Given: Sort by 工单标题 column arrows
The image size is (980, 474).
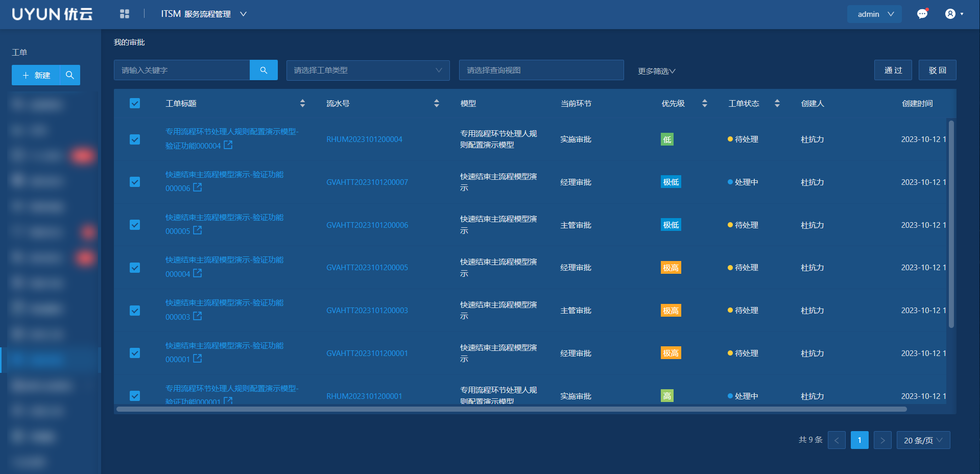Looking at the screenshot, I should (x=302, y=103).
